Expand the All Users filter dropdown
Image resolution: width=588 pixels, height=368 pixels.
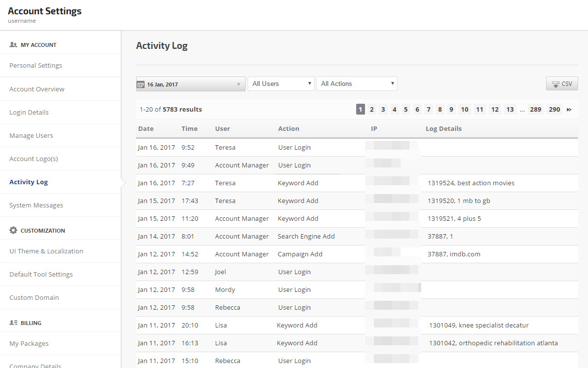(x=281, y=84)
